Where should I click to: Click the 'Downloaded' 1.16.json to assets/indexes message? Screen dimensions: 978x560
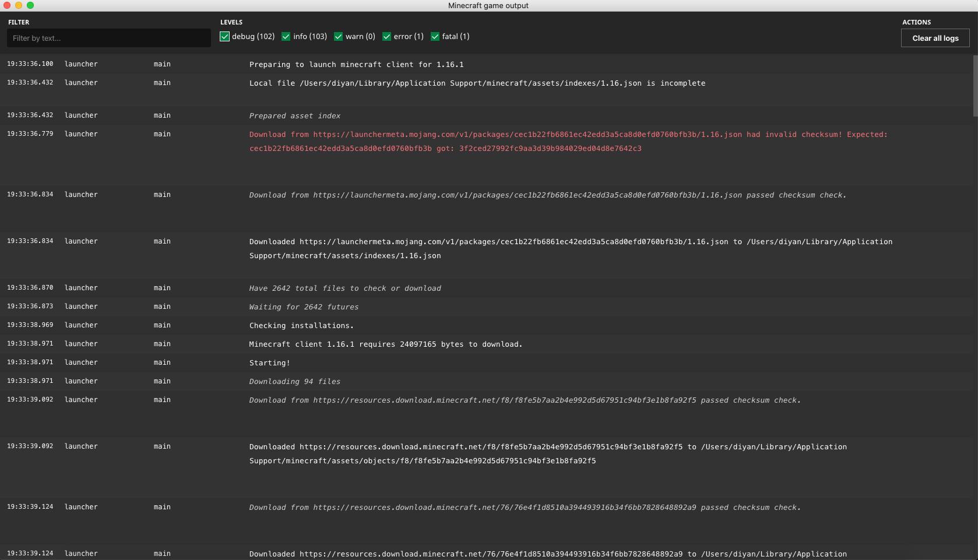click(x=571, y=249)
